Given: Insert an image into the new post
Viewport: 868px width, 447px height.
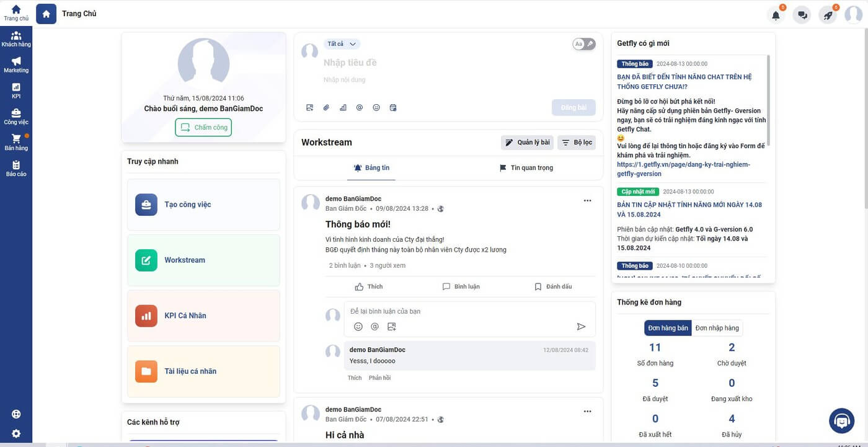Looking at the screenshot, I should pos(309,108).
